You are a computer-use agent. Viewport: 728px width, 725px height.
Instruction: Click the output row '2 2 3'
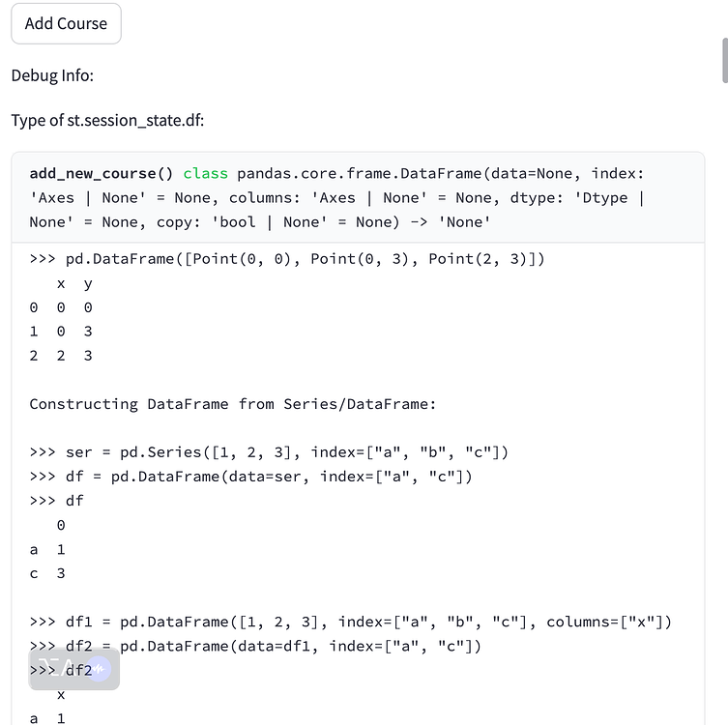61,356
